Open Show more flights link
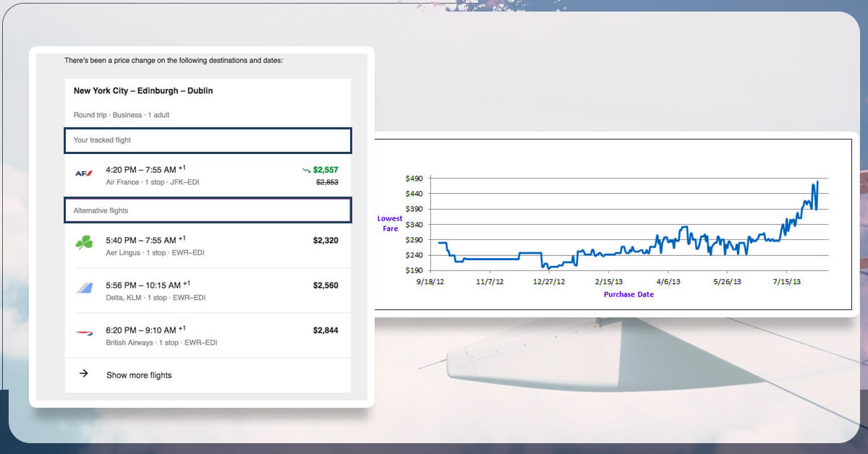Viewport: 868px width, 454px height. 139,375
